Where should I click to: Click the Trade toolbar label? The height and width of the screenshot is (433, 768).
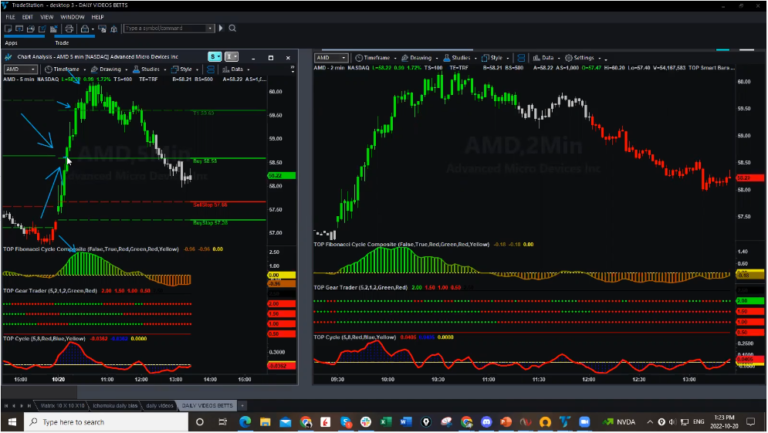(62, 43)
